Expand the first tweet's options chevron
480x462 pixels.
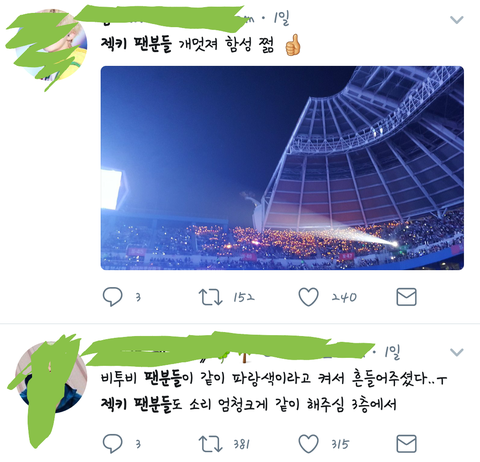(457, 20)
